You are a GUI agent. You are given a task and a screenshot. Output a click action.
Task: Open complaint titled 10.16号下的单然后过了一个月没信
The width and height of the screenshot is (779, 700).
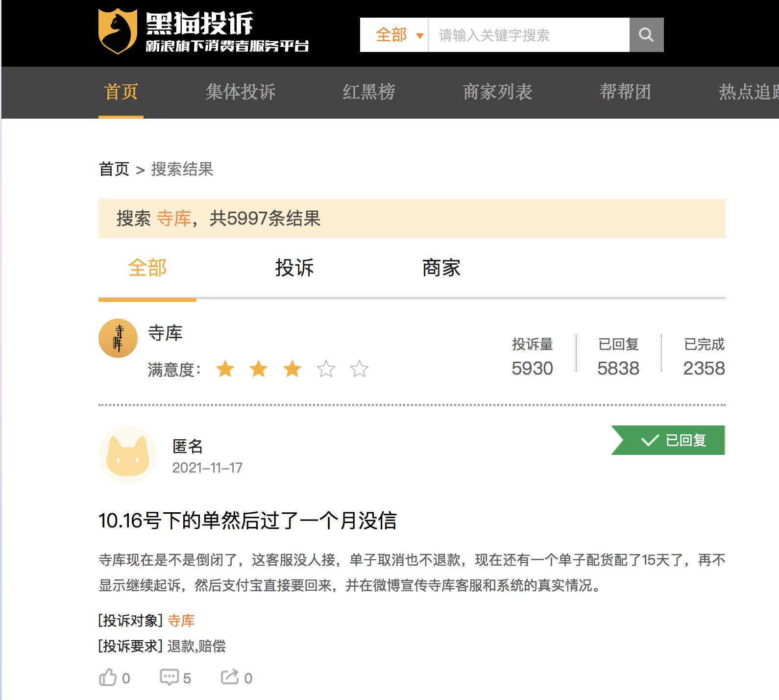coord(247,521)
